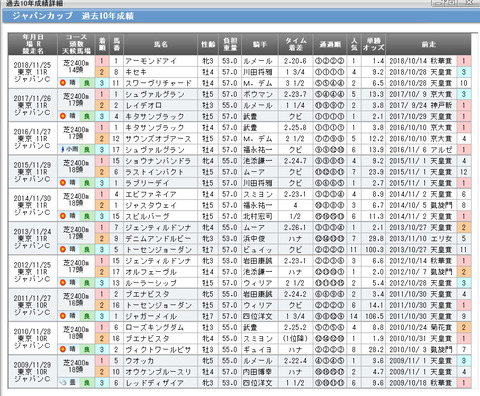Viewport: 480px width, 396px height.
Task: Click jockey name ボウマン
Action: pos(258,94)
